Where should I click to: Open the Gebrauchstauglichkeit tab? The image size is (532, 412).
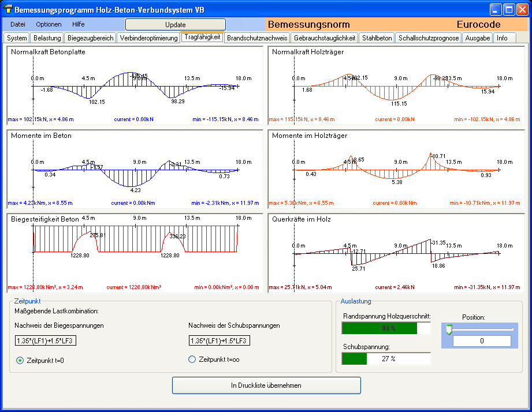[x=324, y=38]
